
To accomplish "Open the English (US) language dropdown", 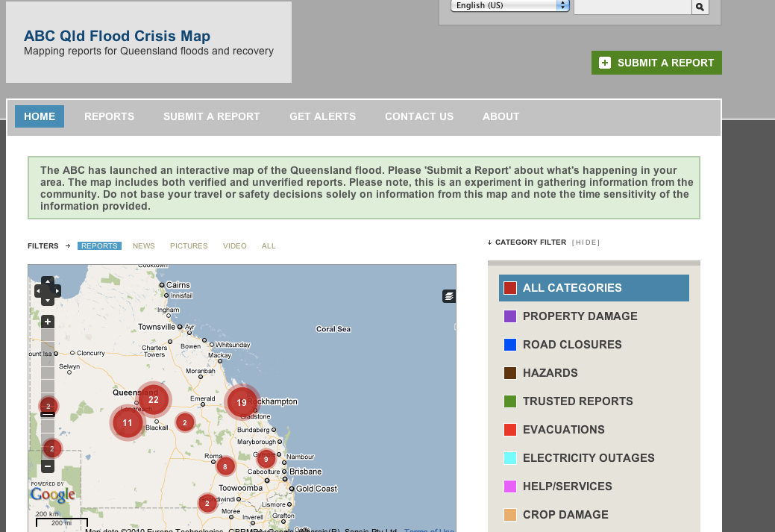I will tap(510, 6).
